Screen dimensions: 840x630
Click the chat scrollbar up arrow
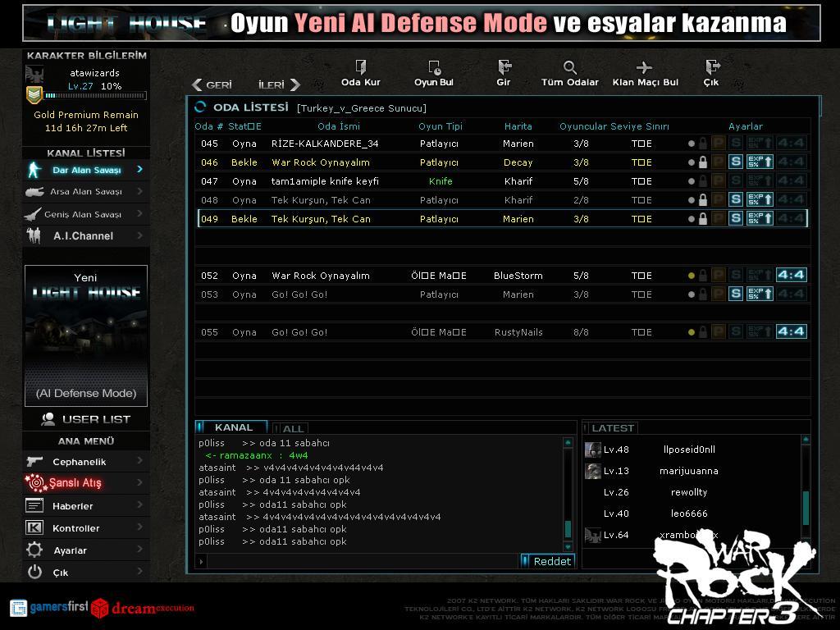point(568,442)
